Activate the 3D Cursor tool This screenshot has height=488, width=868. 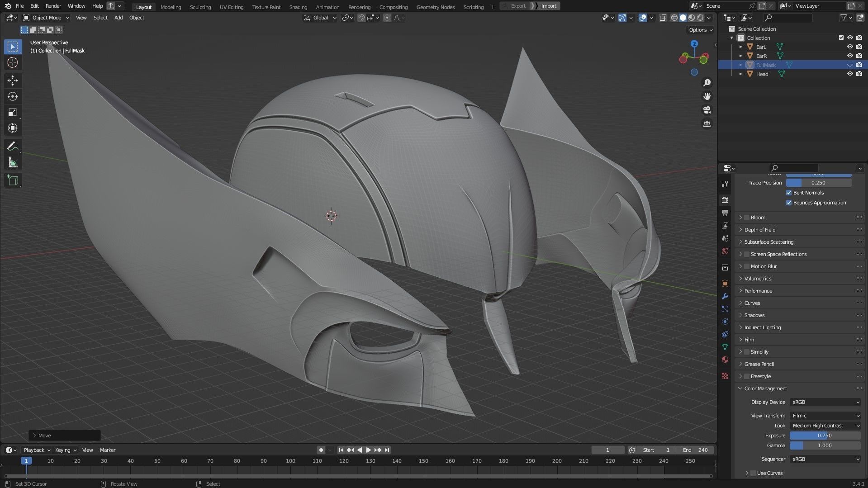tap(13, 62)
